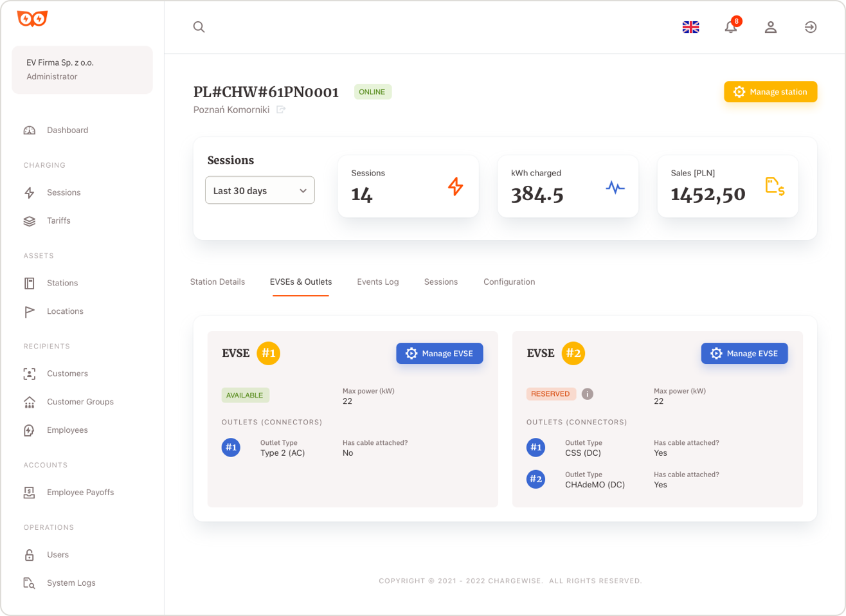Image resolution: width=846 pixels, height=616 pixels.
Task: Open the Events Log tab
Action: tap(378, 282)
